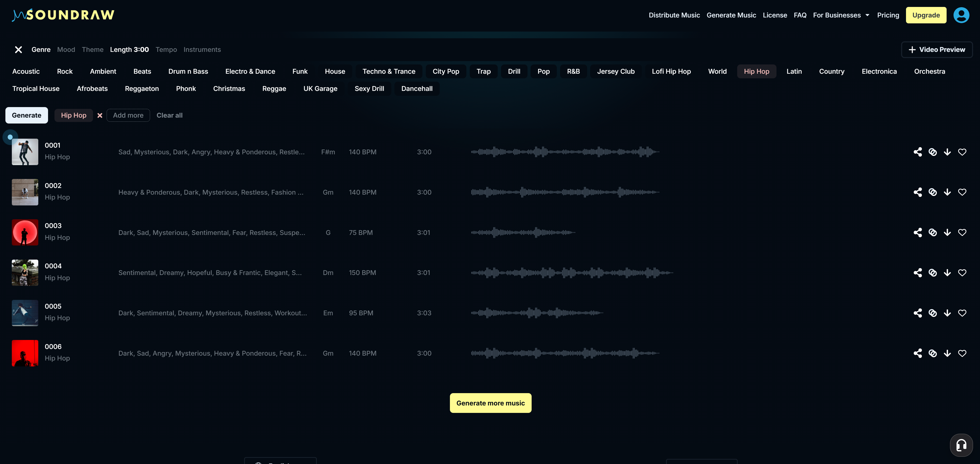Open the Tempo filter options
980x464 pixels.
[x=166, y=50]
